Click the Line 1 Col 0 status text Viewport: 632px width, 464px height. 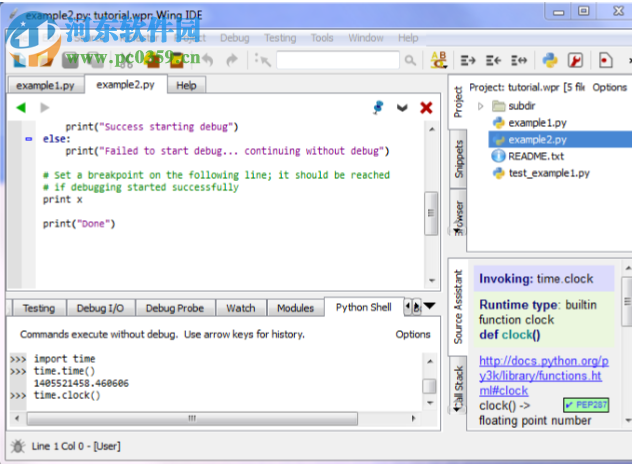point(76,446)
